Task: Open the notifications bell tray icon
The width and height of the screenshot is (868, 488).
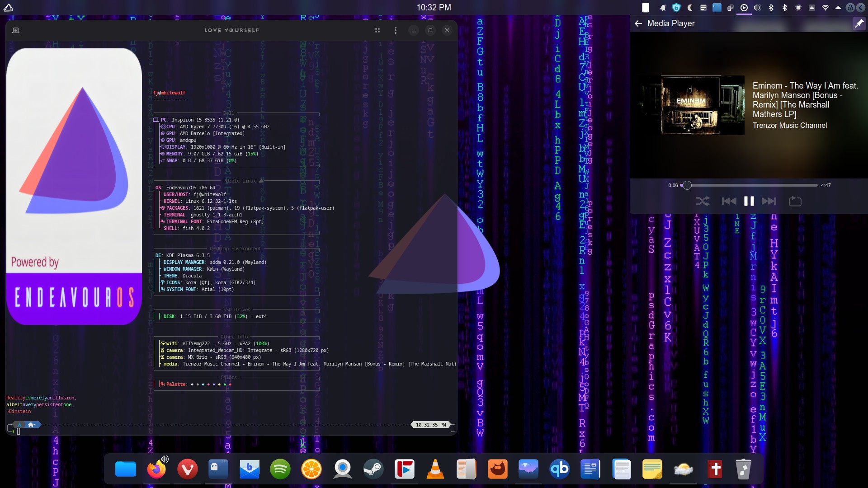Action: (x=663, y=8)
